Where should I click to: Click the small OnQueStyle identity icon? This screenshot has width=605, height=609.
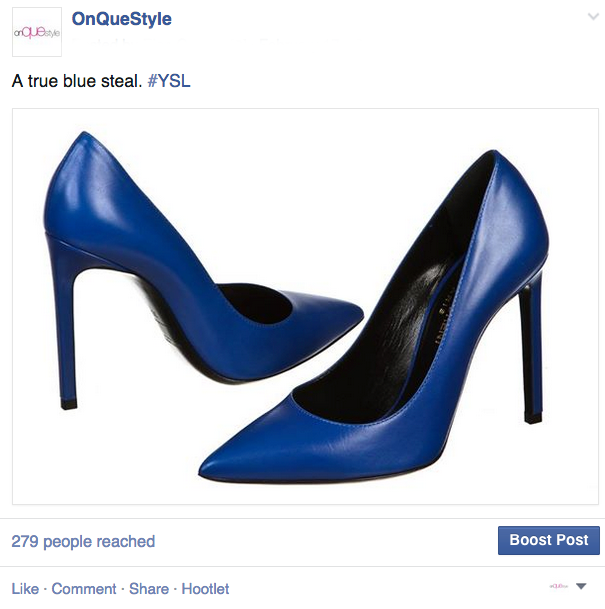point(559,586)
